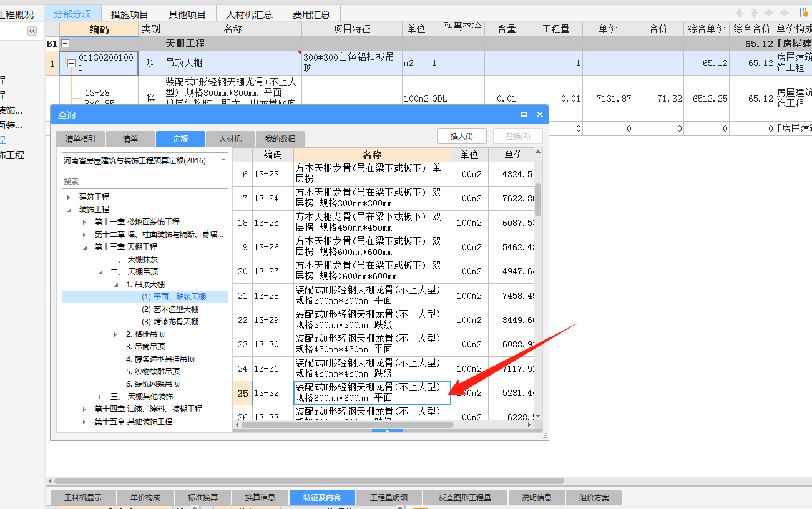
Task: Open the 换算信息 bottom tab
Action: [260, 497]
